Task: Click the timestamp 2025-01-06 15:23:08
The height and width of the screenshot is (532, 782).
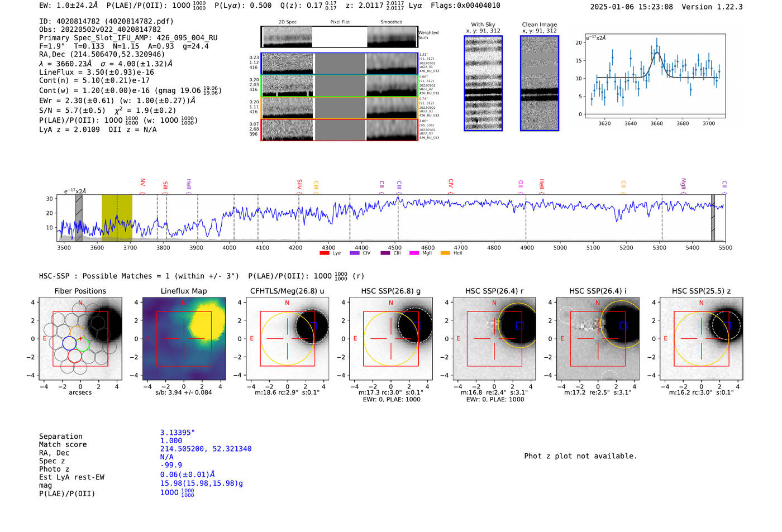Action: point(632,7)
